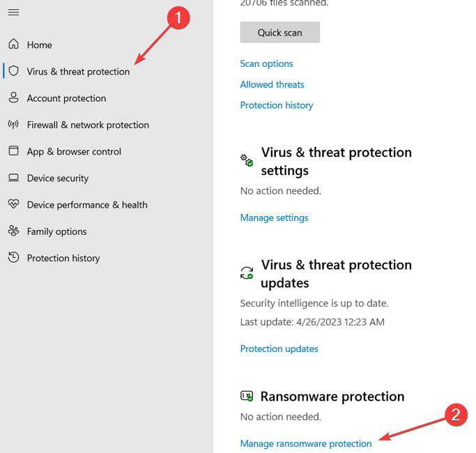
Task: View Allowed threats
Action: [272, 84]
